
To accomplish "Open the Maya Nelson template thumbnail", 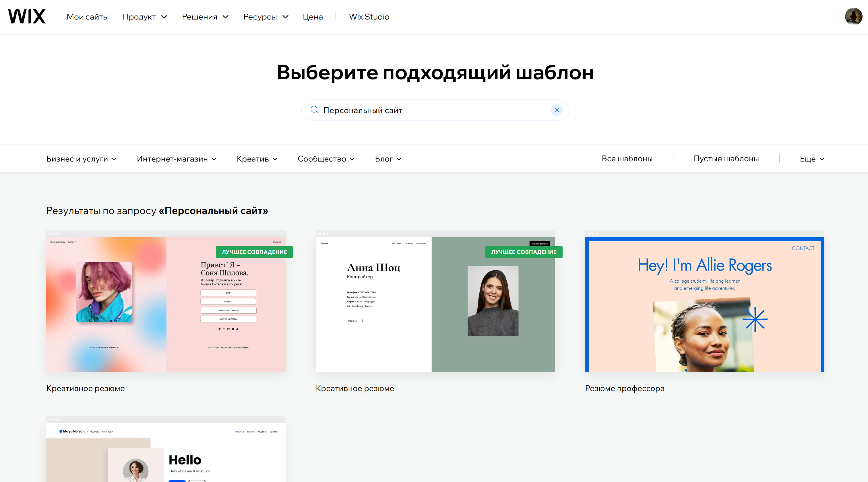I will click(166, 449).
